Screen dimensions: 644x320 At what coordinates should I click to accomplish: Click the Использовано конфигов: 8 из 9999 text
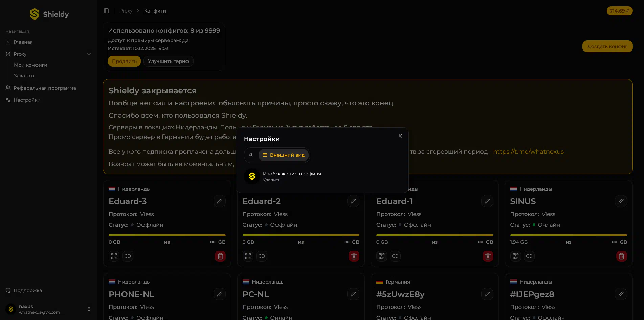[164, 31]
